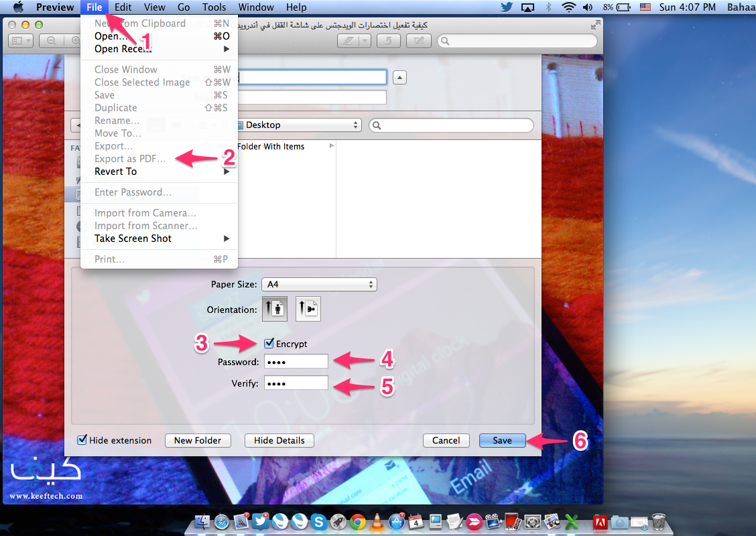Open the Calendar app in the dock
The image size is (756, 536).
pyautogui.click(x=416, y=521)
